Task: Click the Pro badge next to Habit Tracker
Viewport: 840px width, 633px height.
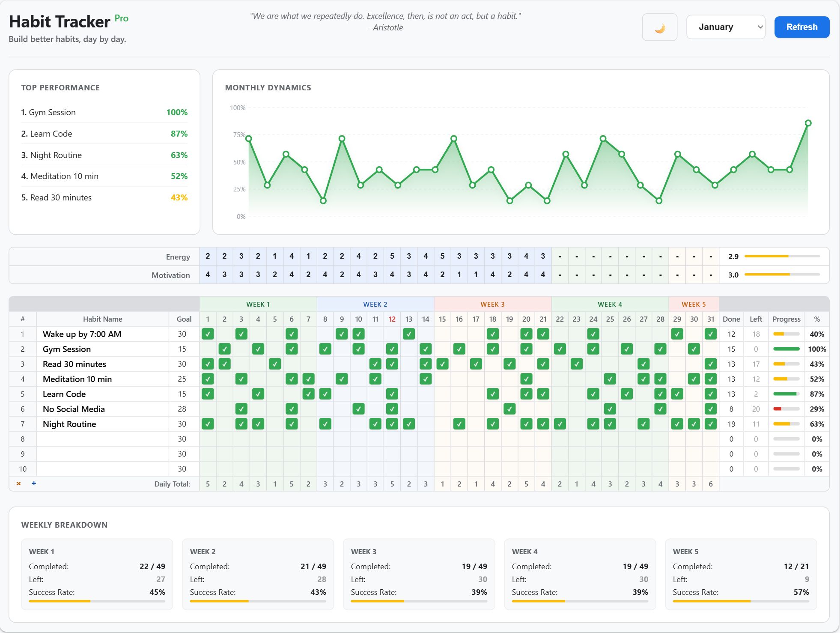Action: click(x=121, y=18)
